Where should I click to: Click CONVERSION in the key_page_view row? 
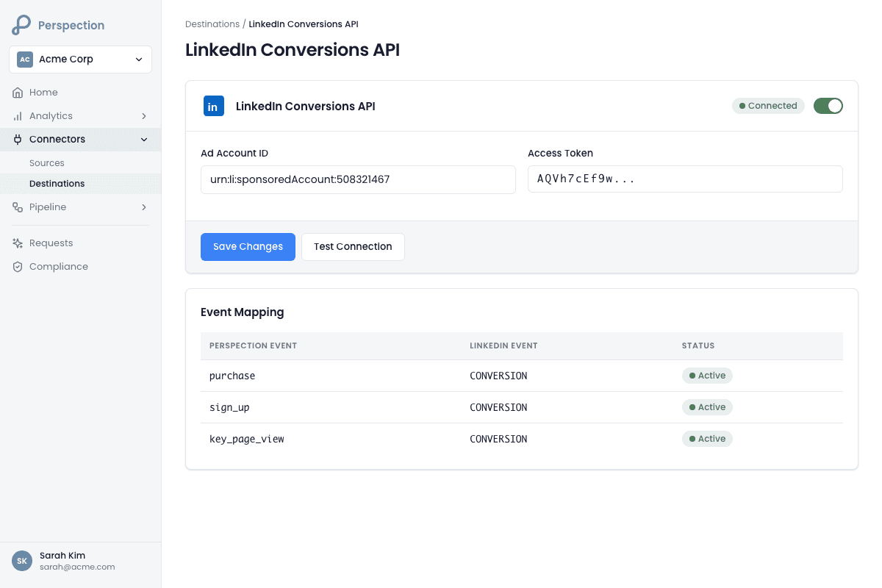click(x=498, y=439)
